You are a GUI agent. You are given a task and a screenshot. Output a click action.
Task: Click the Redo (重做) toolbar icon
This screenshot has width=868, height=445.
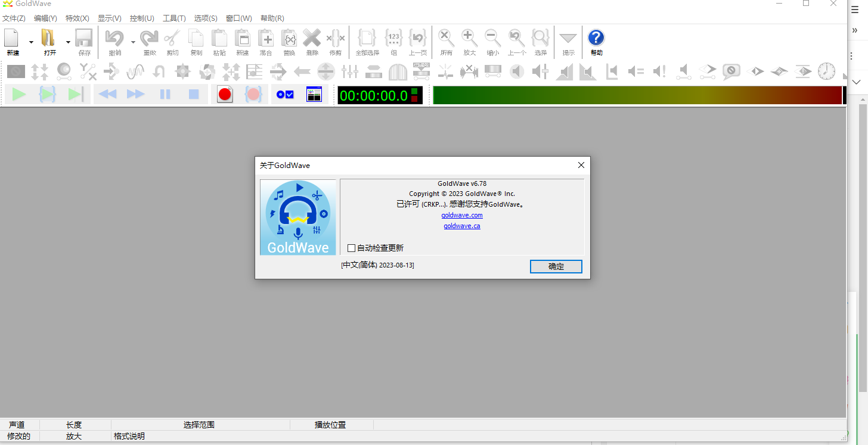pos(149,38)
